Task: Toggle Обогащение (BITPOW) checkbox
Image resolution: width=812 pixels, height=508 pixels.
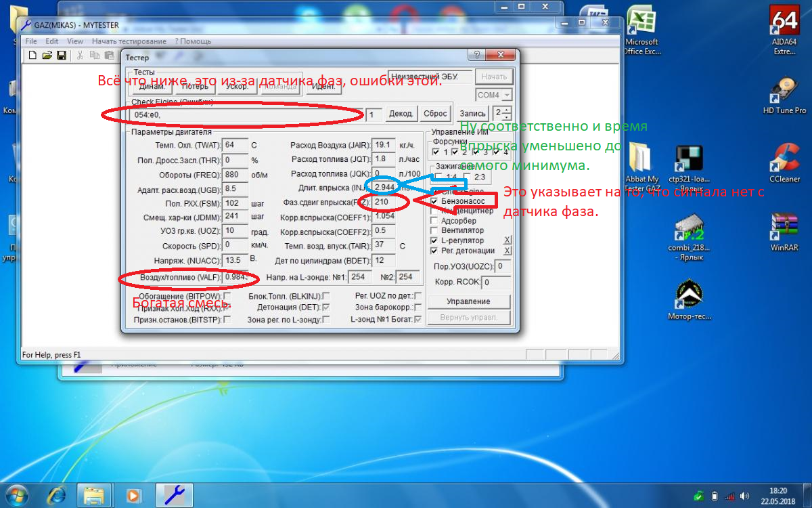Action: click(x=227, y=296)
